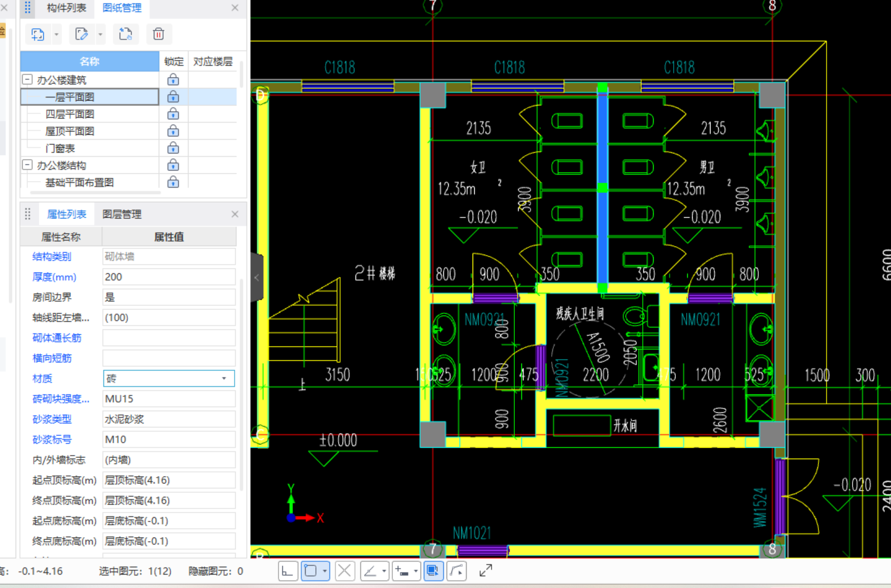
Task: Click the edit drawing pencil icon
Action: click(x=81, y=34)
